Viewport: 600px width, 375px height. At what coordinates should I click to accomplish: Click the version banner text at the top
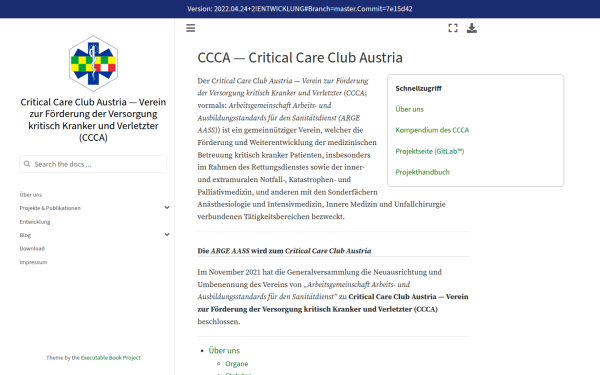(x=300, y=9)
